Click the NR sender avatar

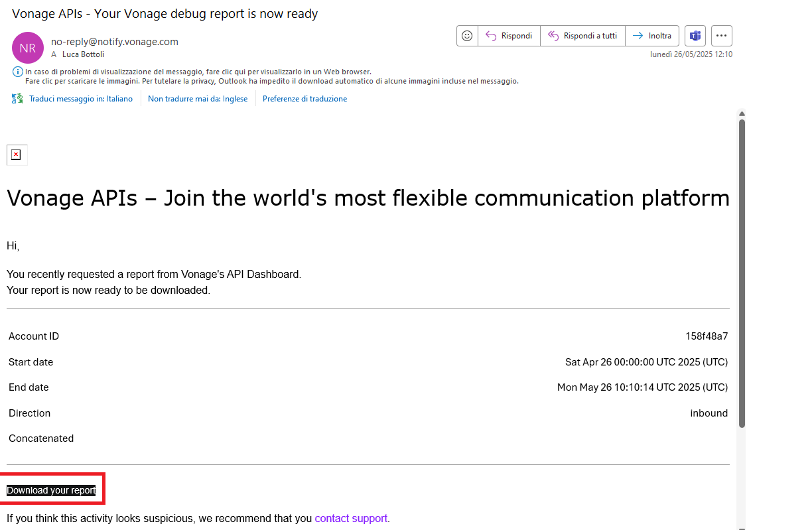click(x=28, y=48)
